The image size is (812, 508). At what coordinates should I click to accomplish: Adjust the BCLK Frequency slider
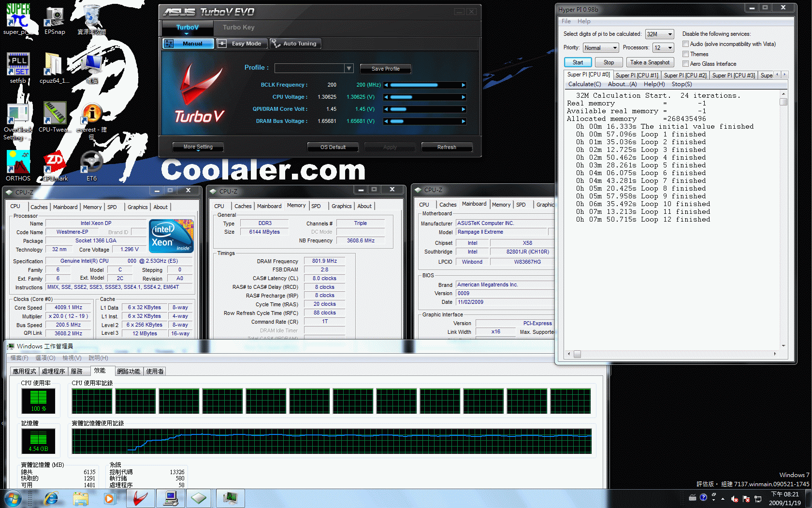(425, 85)
